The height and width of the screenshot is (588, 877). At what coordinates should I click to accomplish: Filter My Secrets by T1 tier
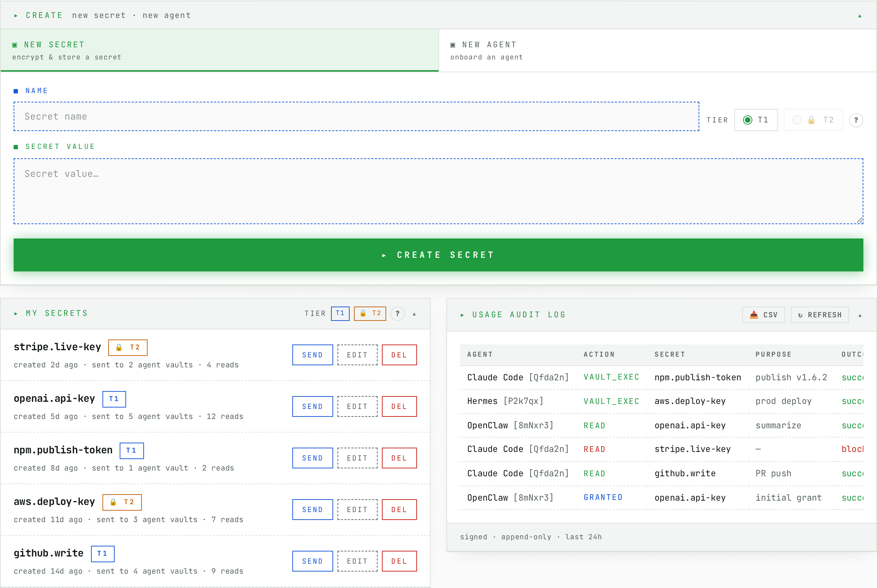coord(340,313)
